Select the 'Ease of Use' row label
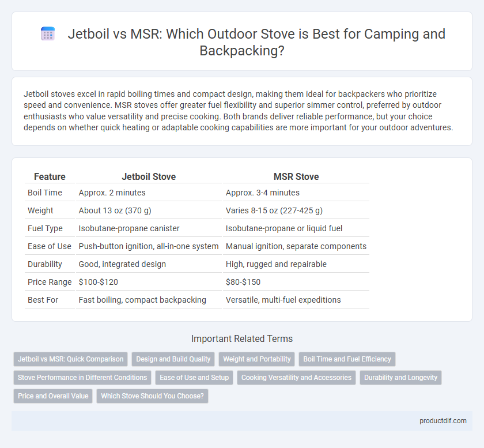 (50, 246)
